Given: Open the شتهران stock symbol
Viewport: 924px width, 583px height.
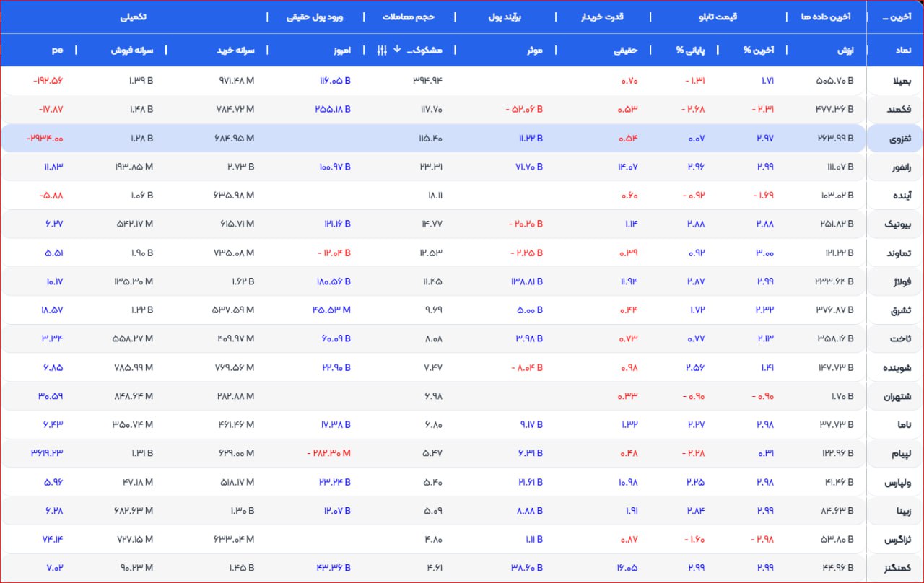Looking at the screenshot, I should (897, 396).
